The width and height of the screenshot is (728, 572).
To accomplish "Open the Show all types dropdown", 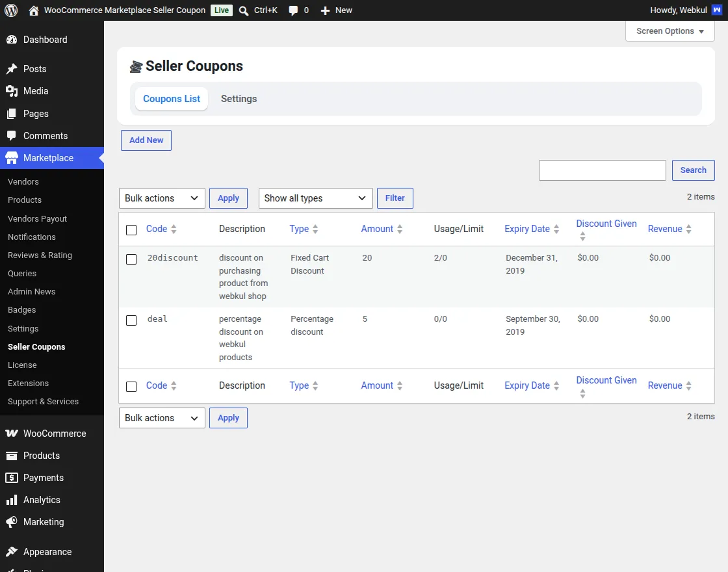I will [316, 198].
